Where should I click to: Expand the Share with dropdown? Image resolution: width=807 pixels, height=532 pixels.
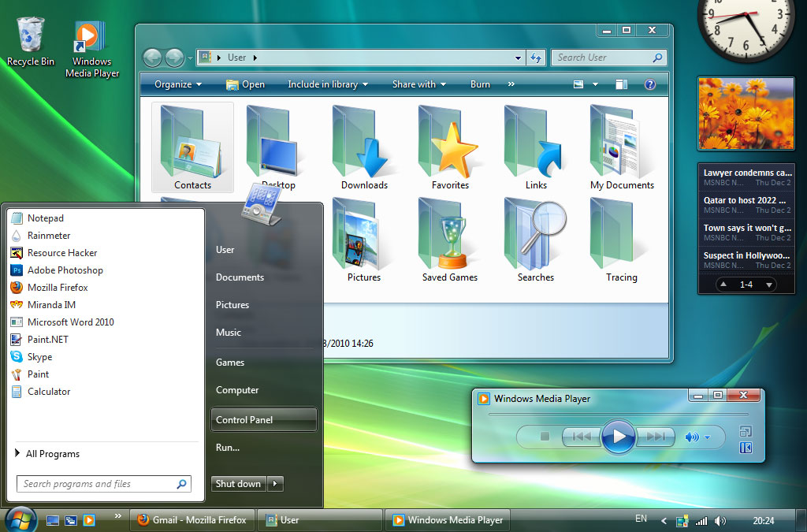[419, 84]
